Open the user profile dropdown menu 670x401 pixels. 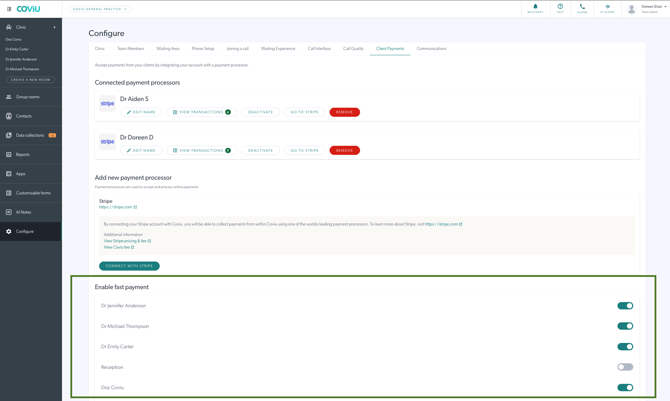click(x=648, y=9)
